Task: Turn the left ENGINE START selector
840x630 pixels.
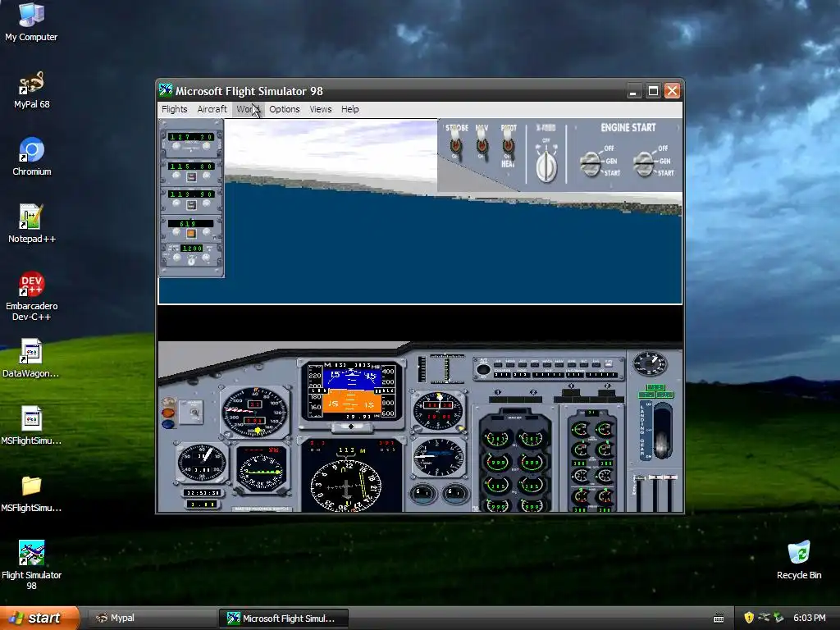Action: [591, 163]
